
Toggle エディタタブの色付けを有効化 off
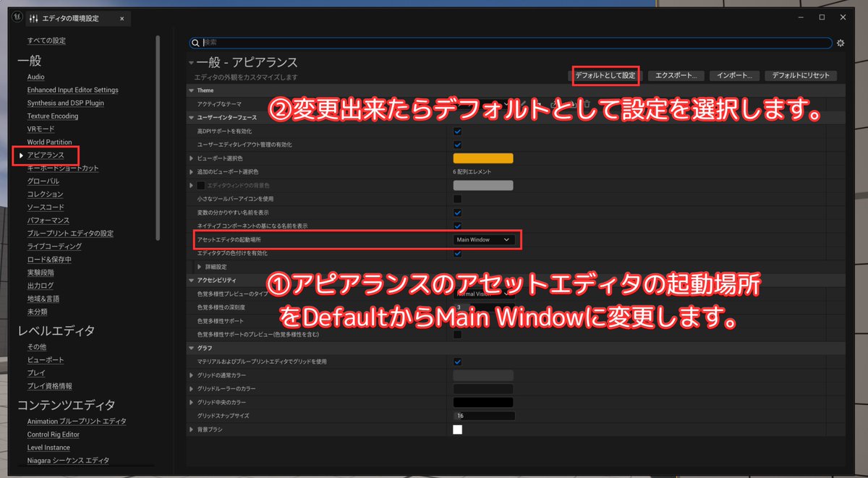click(x=458, y=253)
